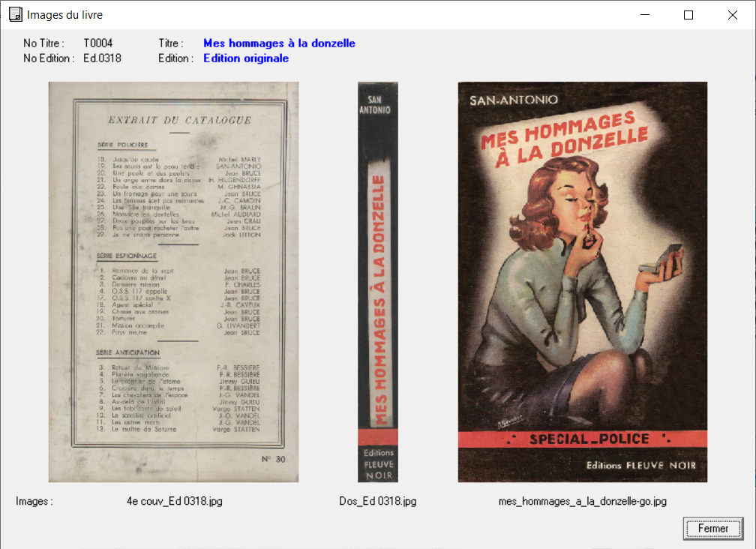Select filename 'mes_hommages_a_la_donzelle-go.jpg'

pyautogui.click(x=583, y=501)
